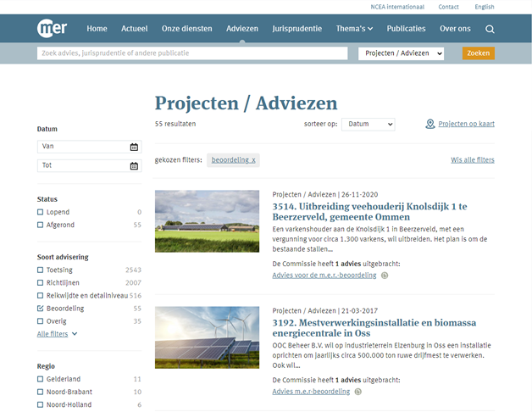Open the search magnifier icon in navigation

click(490, 29)
